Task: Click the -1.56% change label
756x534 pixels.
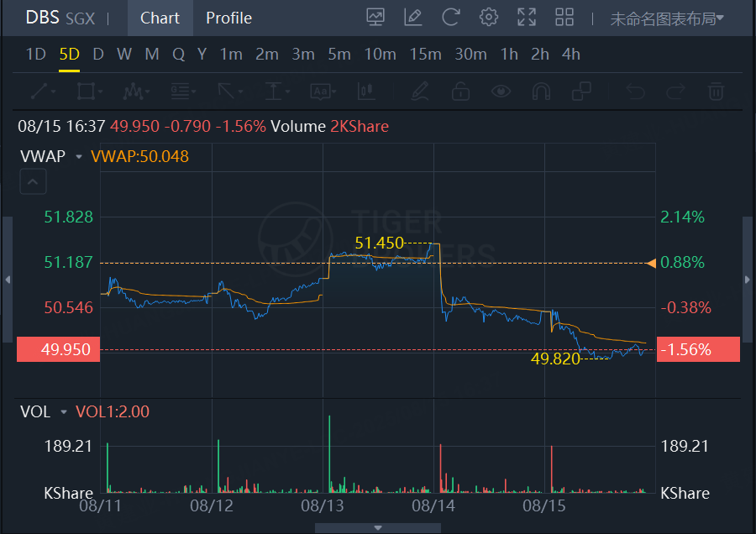Action: pyautogui.click(x=698, y=349)
